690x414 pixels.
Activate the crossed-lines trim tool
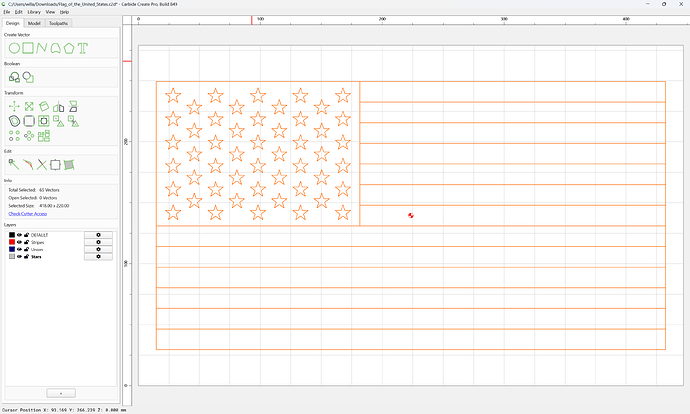pos(41,165)
